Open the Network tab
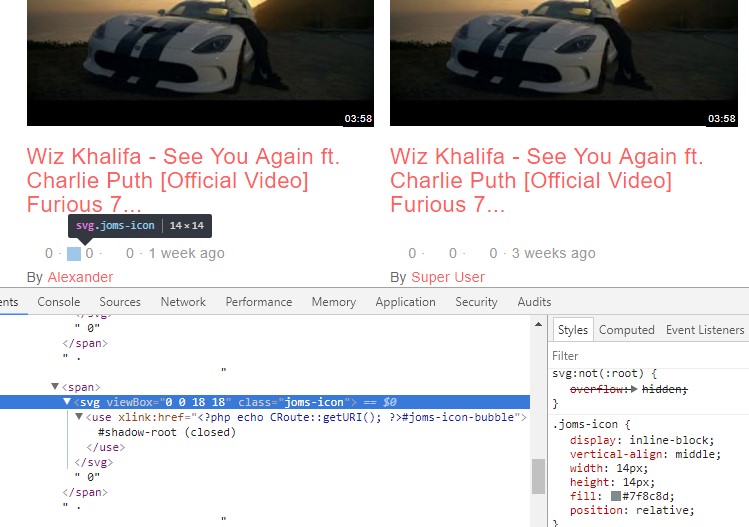The width and height of the screenshot is (749, 527). coord(183,302)
